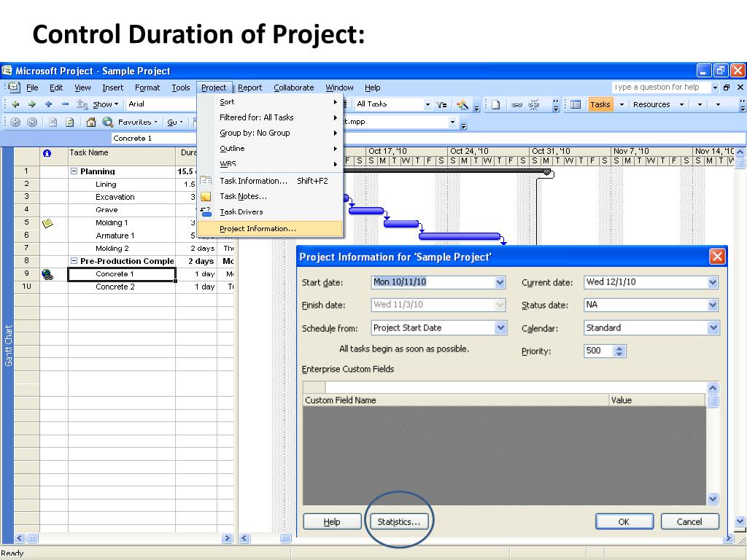This screenshot has width=747, height=560.
Task: Select the Armature 1 task name cell
Action: pos(122,236)
